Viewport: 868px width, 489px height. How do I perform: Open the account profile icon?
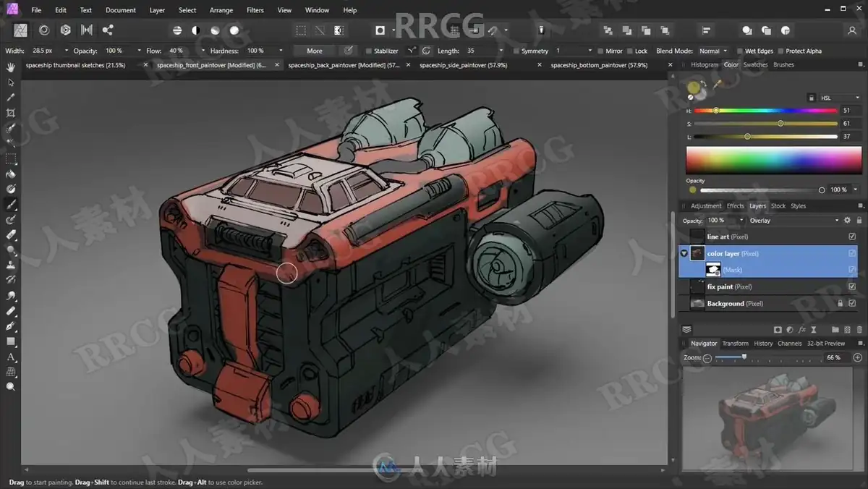coord(853,30)
